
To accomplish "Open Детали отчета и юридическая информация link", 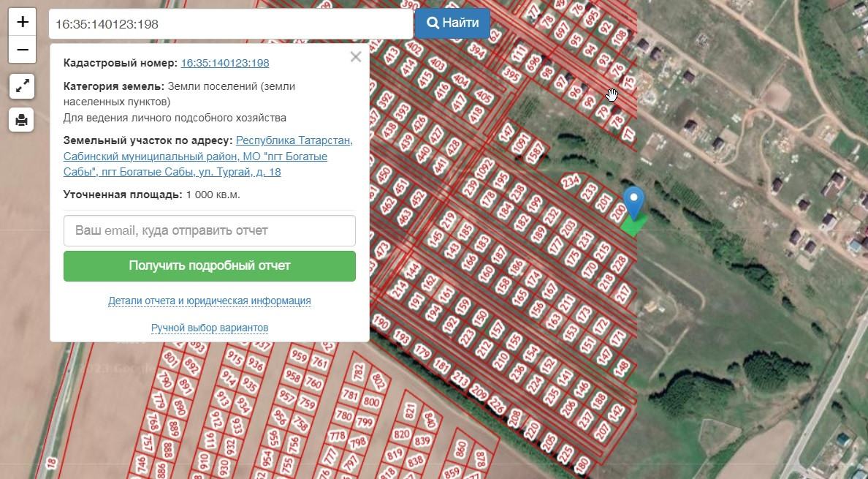I will (x=209, y=301).
